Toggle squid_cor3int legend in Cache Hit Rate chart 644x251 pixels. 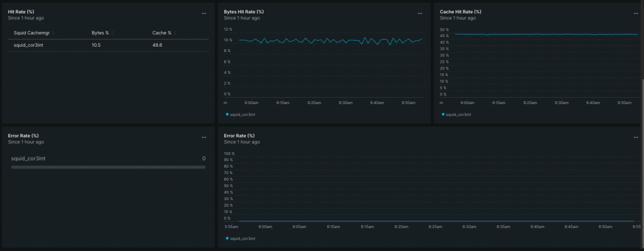(458, 114)
